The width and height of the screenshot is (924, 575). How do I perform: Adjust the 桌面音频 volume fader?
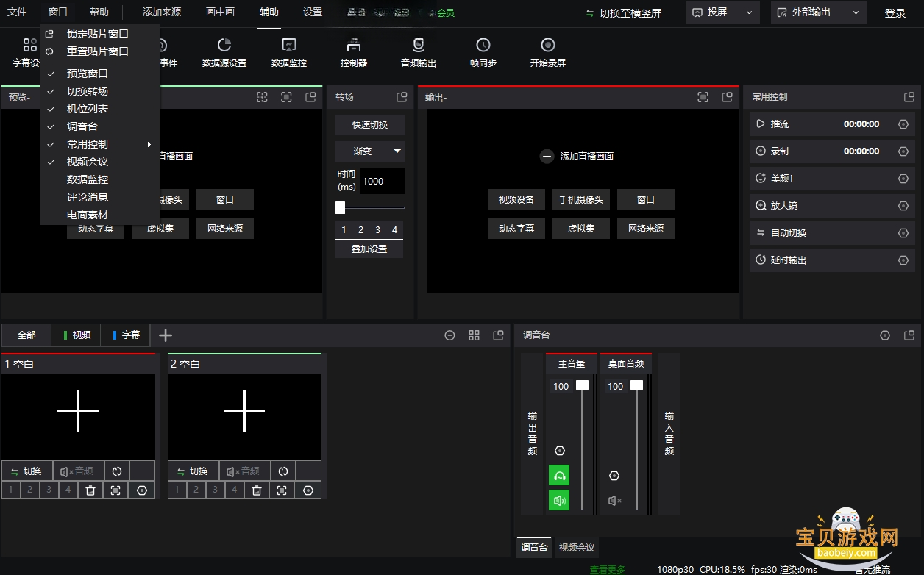(637, 385)
